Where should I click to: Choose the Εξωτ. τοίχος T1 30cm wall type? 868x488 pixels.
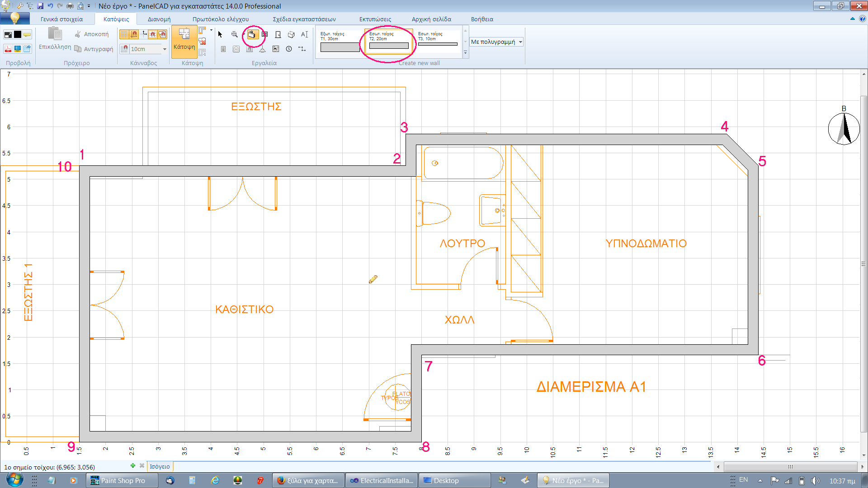click(340, 42)
